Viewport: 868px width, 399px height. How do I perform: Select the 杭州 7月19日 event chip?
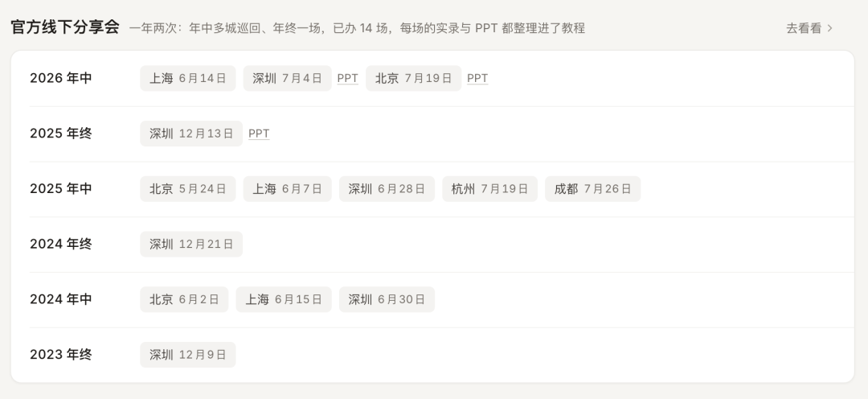click(490, 189)
